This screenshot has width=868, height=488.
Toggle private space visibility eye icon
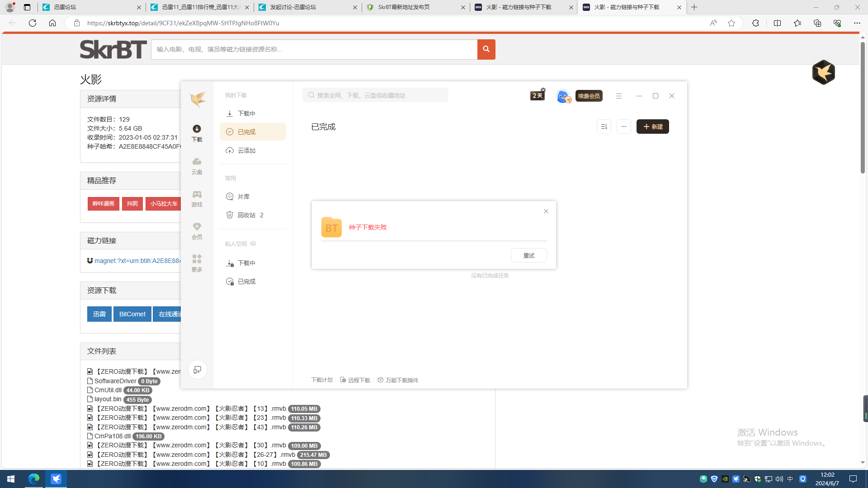click(253, 244)
